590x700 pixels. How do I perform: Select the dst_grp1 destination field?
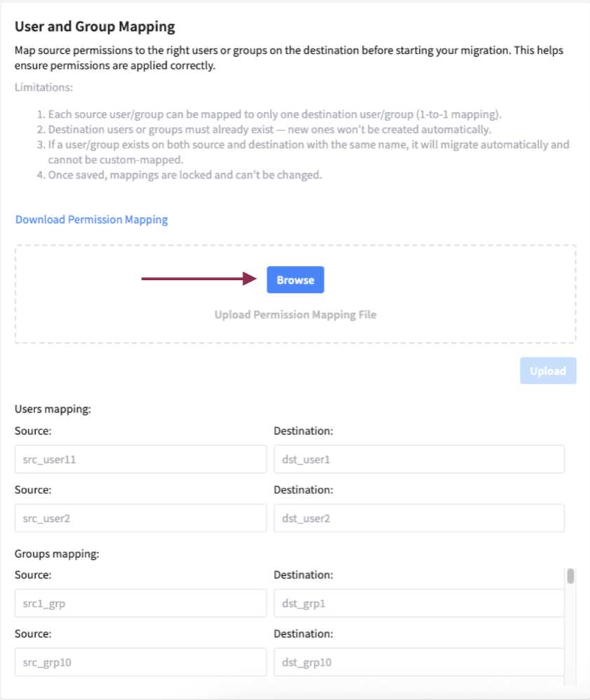point(419,603)
